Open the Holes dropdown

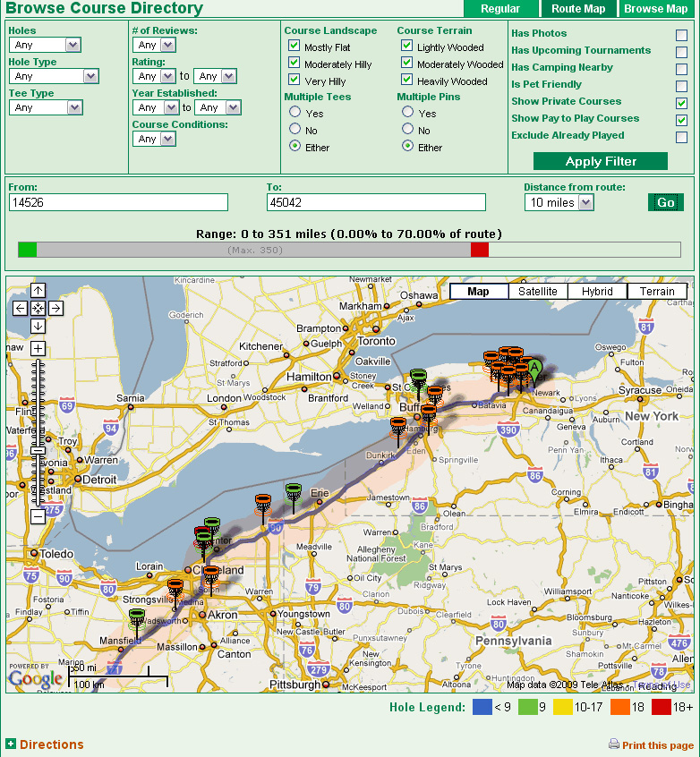coord(73,45)
